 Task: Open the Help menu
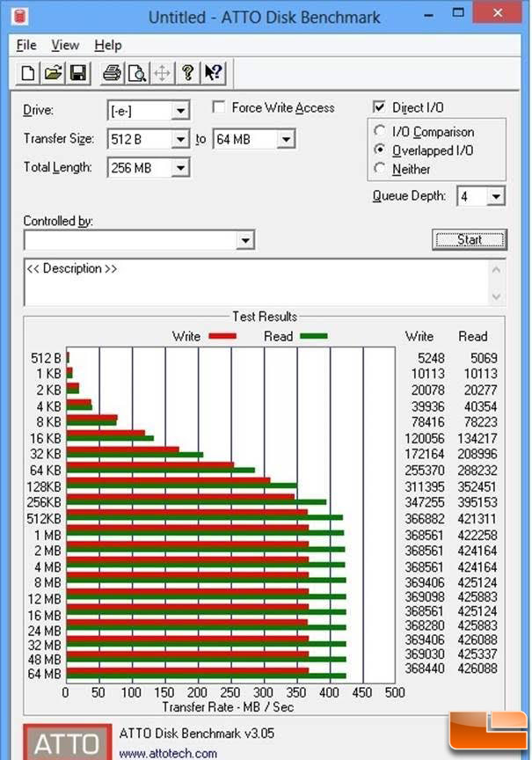pos(107,46)
